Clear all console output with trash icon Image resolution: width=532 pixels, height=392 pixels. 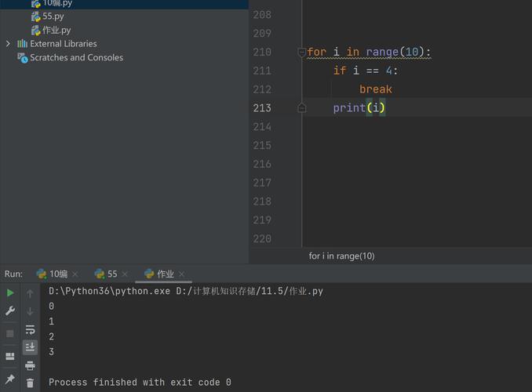pos(30,383)
